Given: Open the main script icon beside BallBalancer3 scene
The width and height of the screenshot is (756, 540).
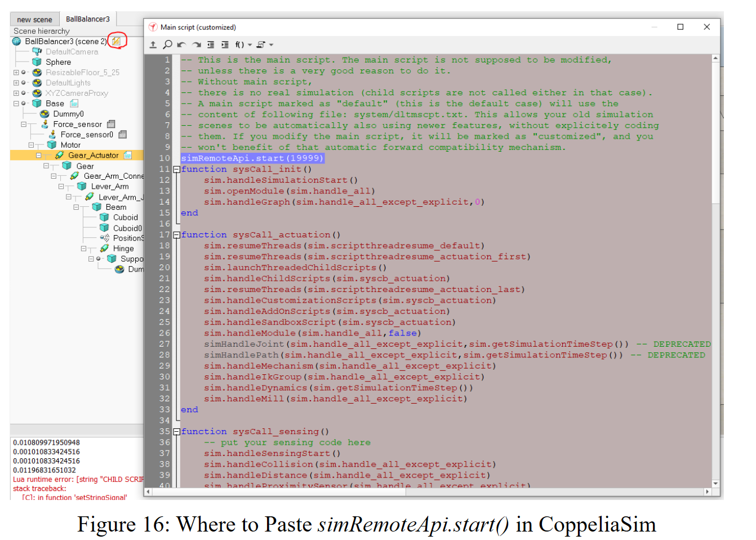Looking at the screenshot, I should tap(116, 41).
